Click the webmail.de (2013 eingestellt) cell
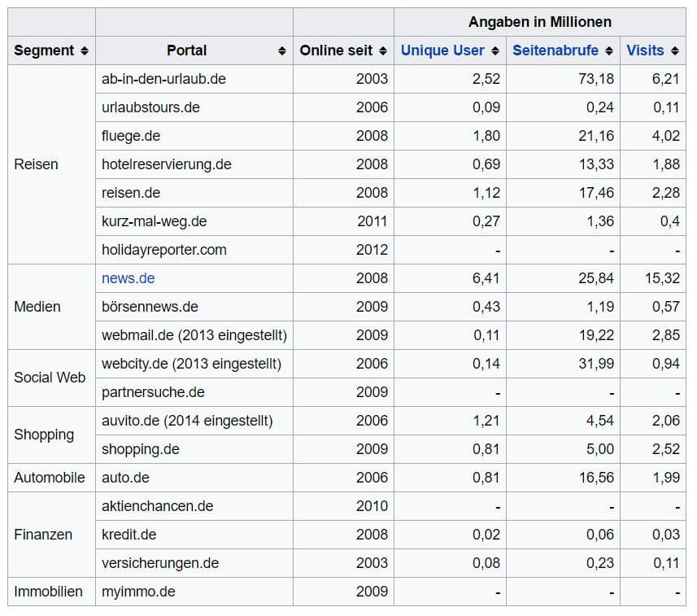This screenshot has height=616, width=697. [x=194, y=335]
